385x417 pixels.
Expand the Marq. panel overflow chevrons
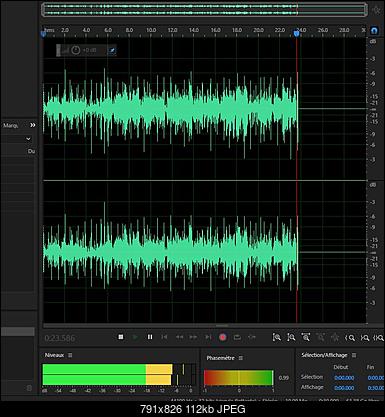(33, 125)
